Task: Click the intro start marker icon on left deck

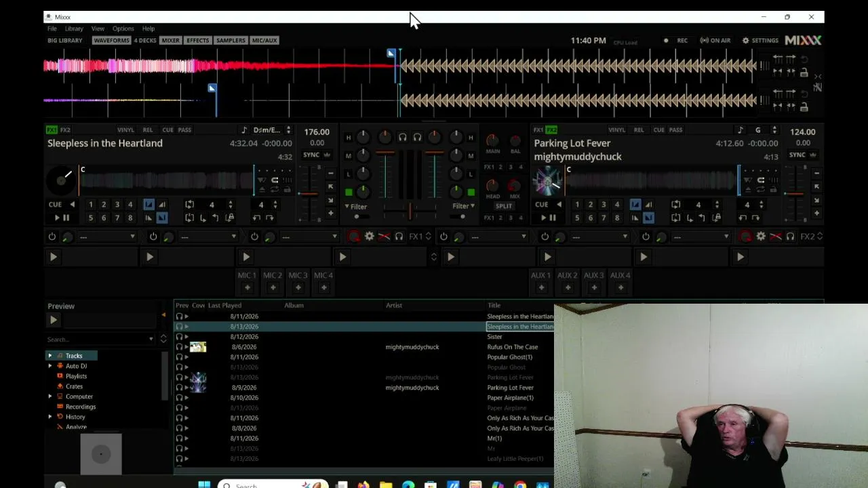Action: pos(149,205)
